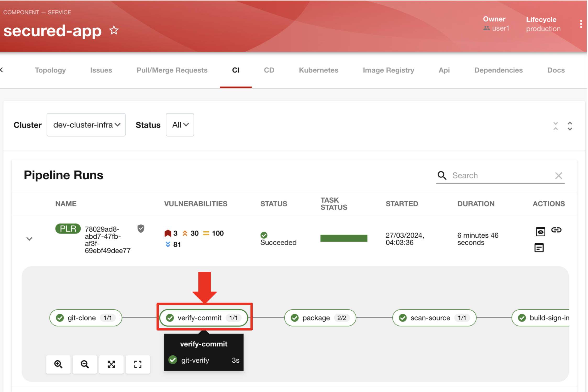Switch to the Topology tab
Image resolution: width=588 pixels, height=392 pixels.
(x=50, y=70)
